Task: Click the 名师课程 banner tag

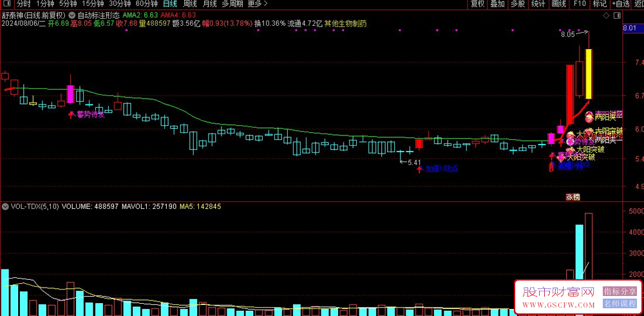Action: tap(620, 304)
